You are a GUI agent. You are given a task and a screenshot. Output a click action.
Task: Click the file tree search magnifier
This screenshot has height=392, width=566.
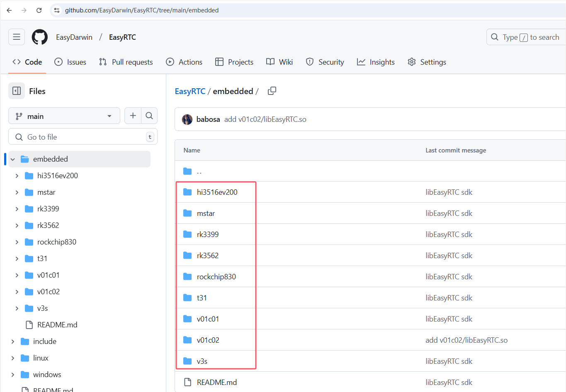coord(149,116)
